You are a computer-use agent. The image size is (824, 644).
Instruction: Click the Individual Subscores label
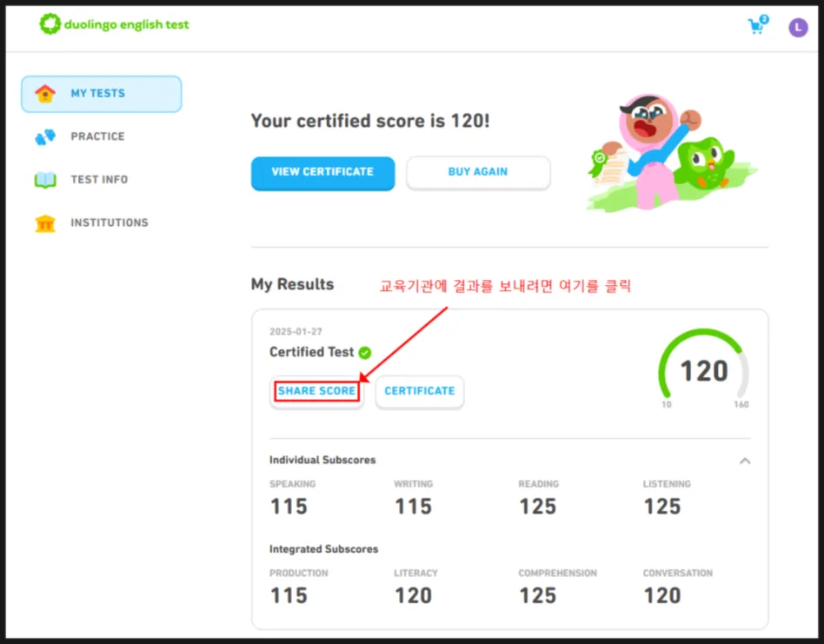[x=322, y=460]
